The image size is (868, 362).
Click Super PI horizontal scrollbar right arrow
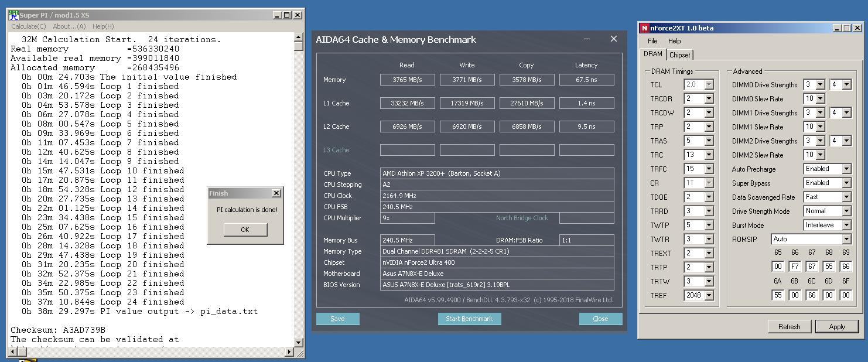[x=289, y=351]
